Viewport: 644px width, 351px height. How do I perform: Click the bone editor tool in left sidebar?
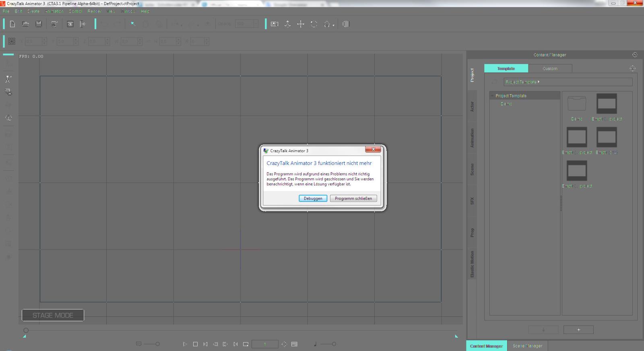click(x=8, y=79)
